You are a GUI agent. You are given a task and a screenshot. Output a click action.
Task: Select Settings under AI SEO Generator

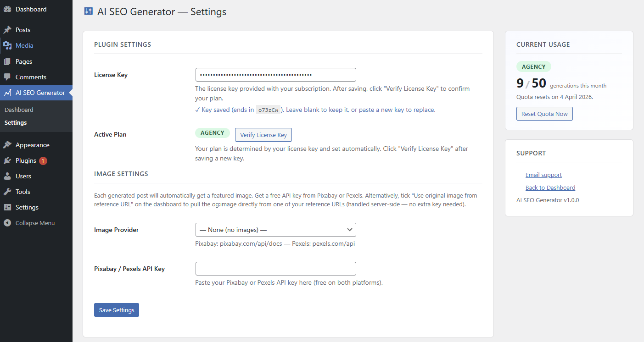[16, 122]
